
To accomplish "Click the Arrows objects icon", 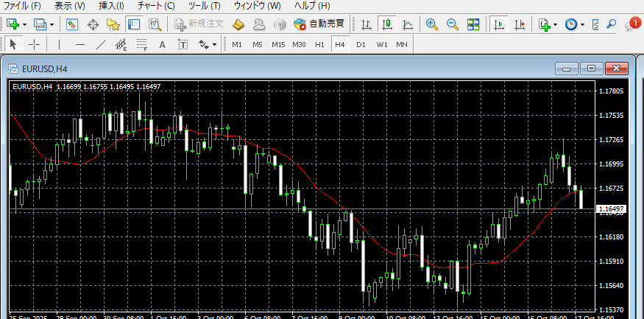I will pyautogui.click(x=204, y=44).
